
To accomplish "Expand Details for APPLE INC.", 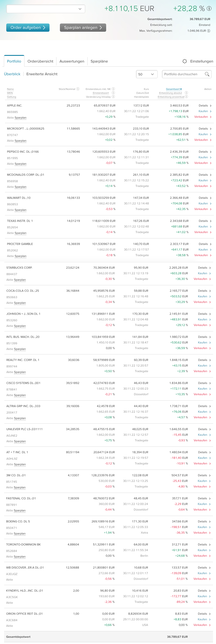I will 205,106.
